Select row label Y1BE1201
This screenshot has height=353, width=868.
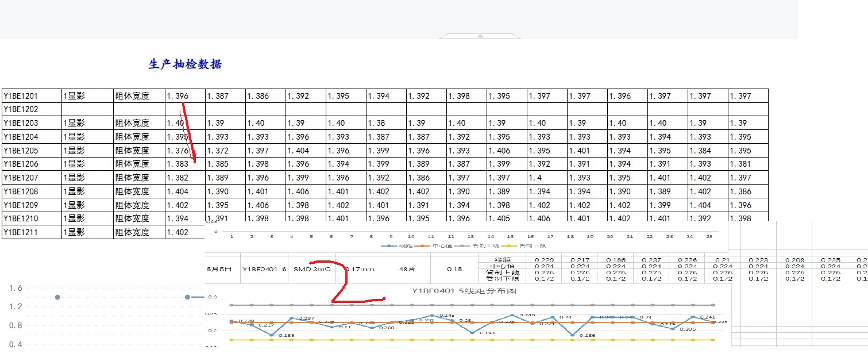click(x=21, y=96)
